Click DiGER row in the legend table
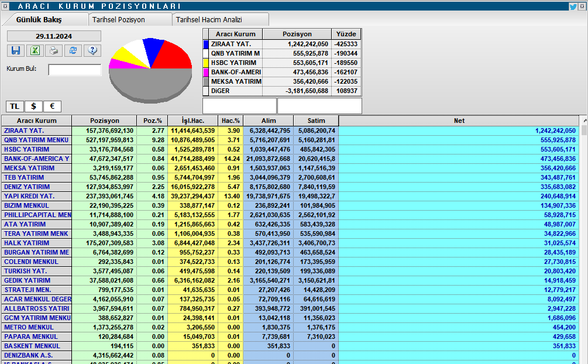 pos(282,91)
